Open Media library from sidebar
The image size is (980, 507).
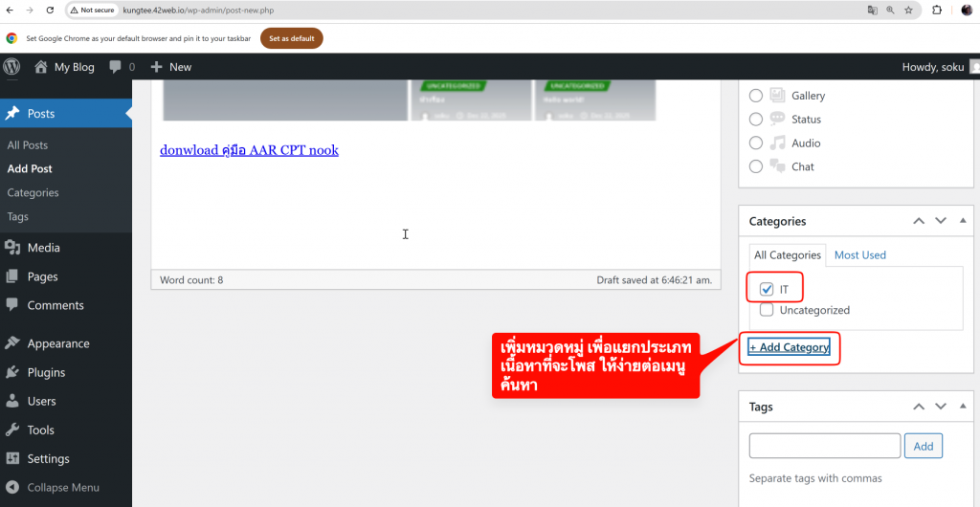(x=43, y=248)
